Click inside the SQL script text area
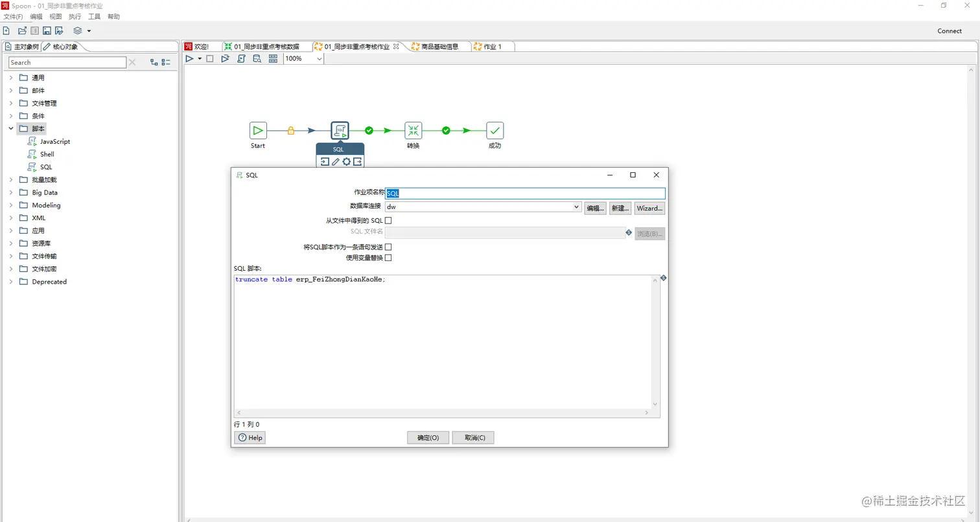The width and height of the screenshot is (980, 522). click(x=443, y=342)
